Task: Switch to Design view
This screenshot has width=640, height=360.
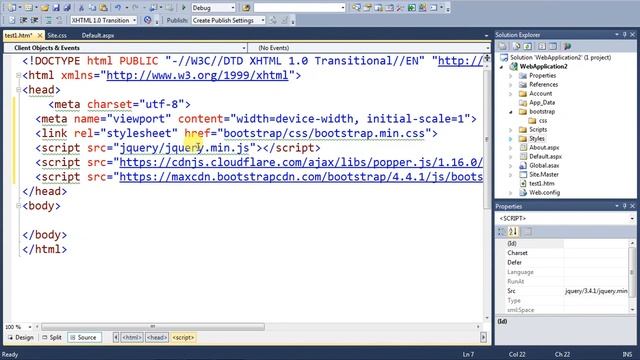Action: 20,338
